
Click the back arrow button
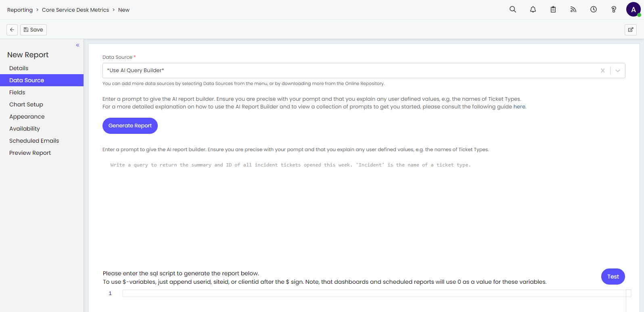coord(12,30)
